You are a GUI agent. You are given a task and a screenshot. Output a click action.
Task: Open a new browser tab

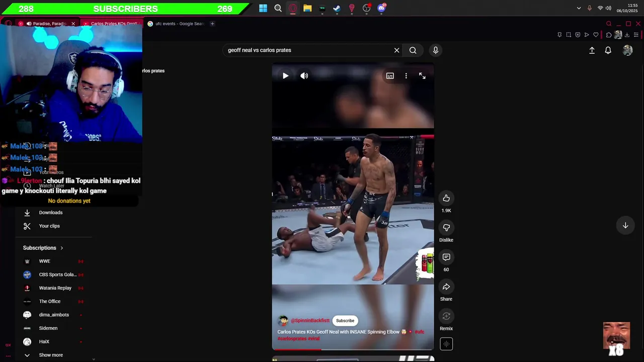tap(212, 24)
